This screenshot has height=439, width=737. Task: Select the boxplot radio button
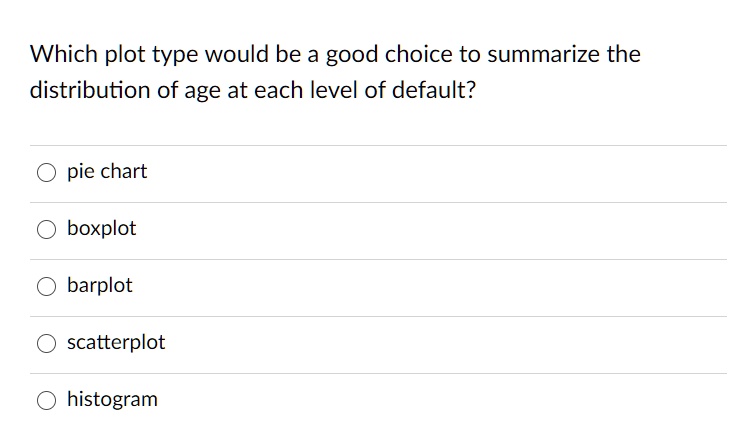[x=47, y=229]
